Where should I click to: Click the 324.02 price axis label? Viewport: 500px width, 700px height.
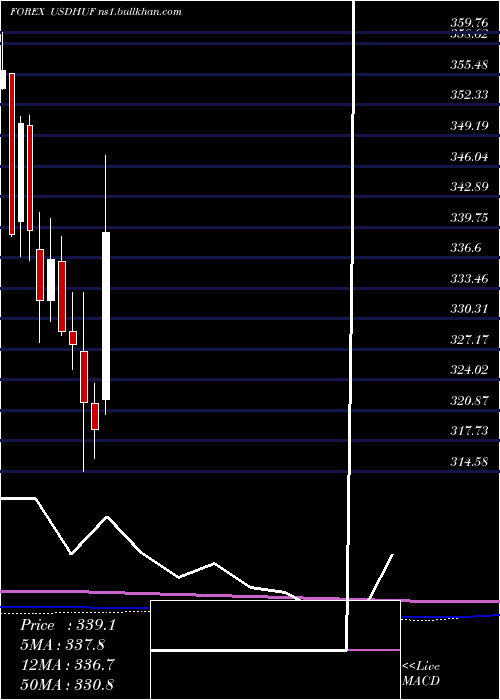pos(469,370)
